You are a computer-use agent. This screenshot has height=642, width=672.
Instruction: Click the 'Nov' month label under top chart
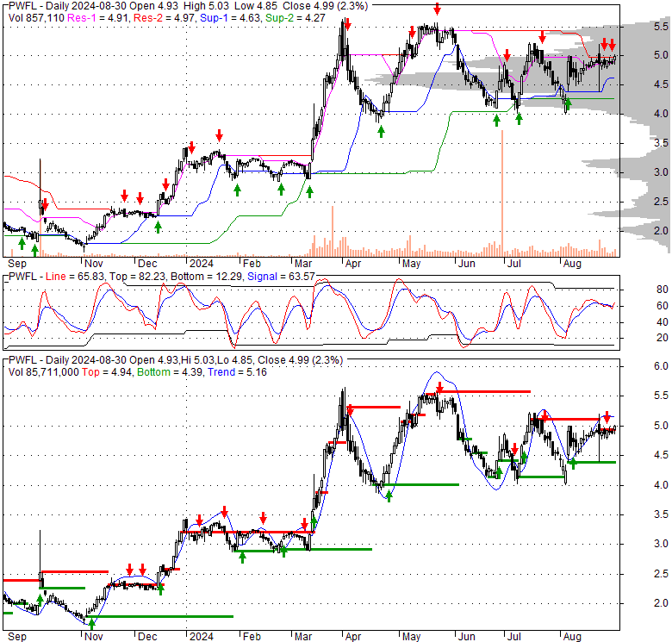pyautogui.click(x=93, y=264)
